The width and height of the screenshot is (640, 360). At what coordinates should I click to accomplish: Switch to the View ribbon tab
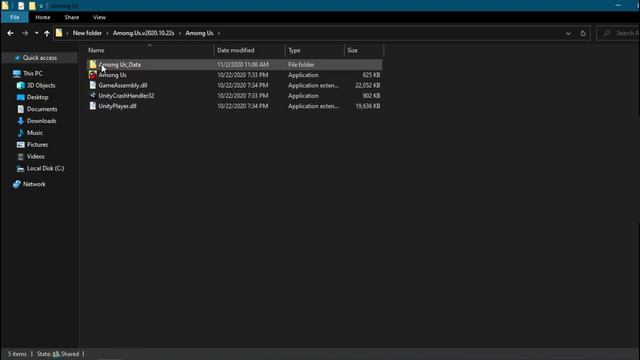(x=99, y=17)
